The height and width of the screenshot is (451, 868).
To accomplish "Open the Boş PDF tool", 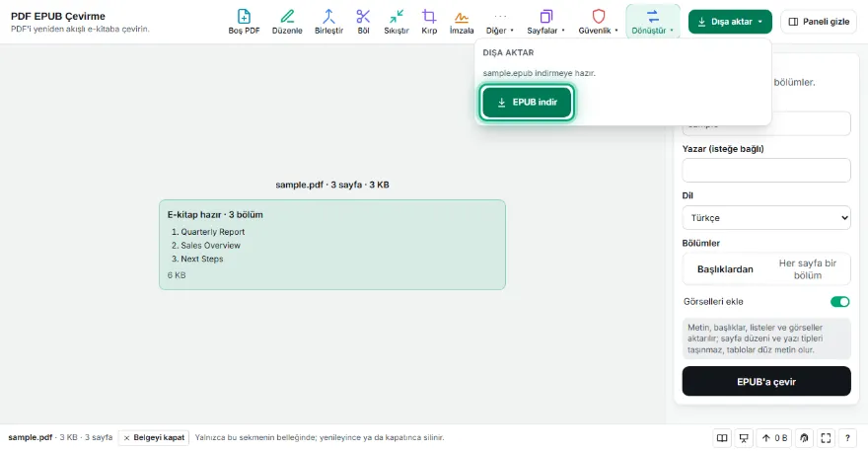I will point(244,22).
